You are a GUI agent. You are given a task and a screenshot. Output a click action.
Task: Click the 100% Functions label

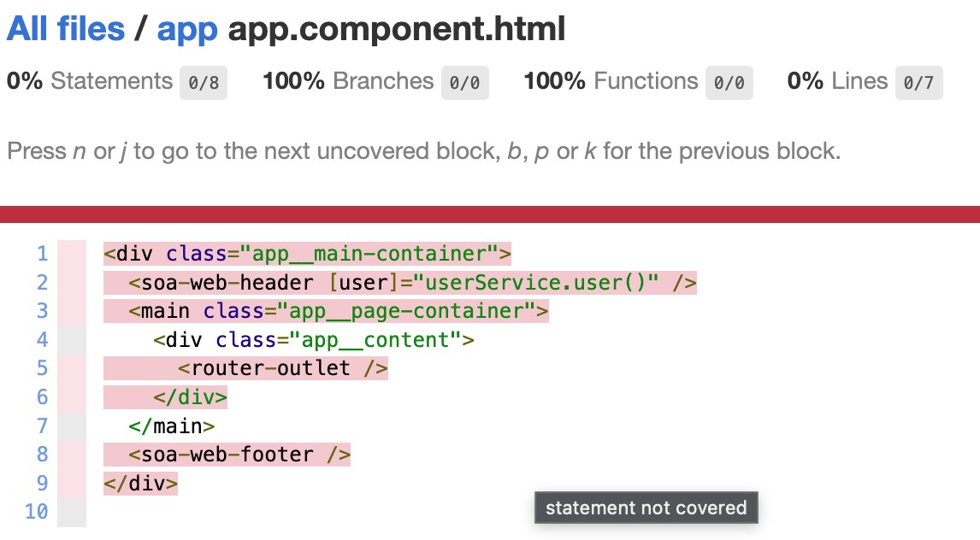(x=611, y=81)
